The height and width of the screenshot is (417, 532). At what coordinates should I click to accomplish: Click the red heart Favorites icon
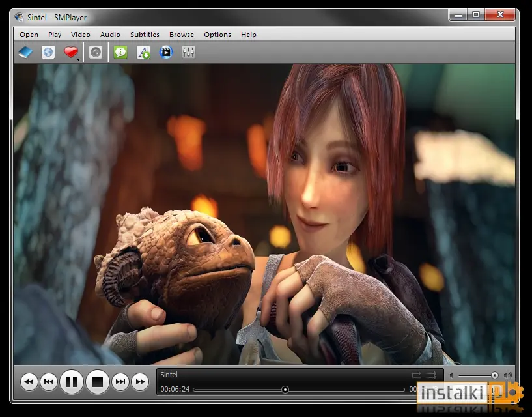pyautogui.click(x=70, y=52)
